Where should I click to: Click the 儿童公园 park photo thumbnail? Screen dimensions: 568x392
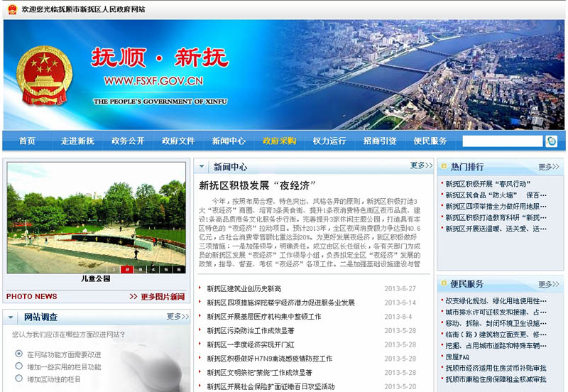pyautogui.click(x=96, y=218)
